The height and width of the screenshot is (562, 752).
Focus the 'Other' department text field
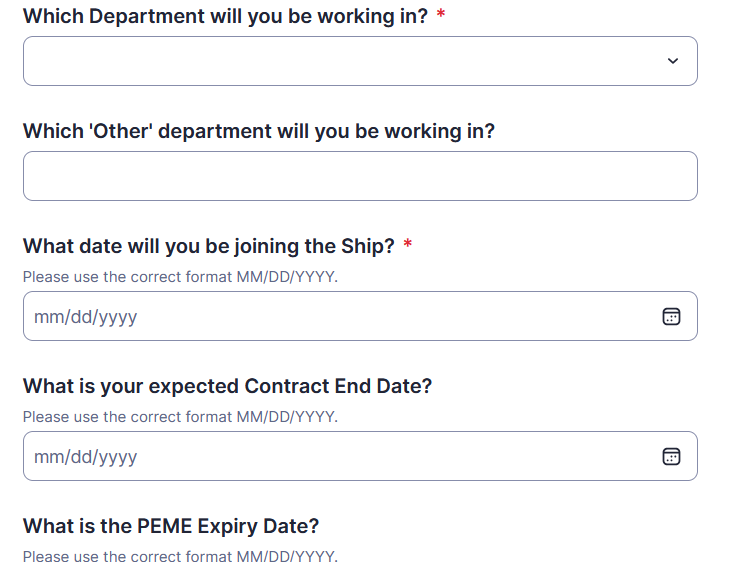[x=360, y=176]
